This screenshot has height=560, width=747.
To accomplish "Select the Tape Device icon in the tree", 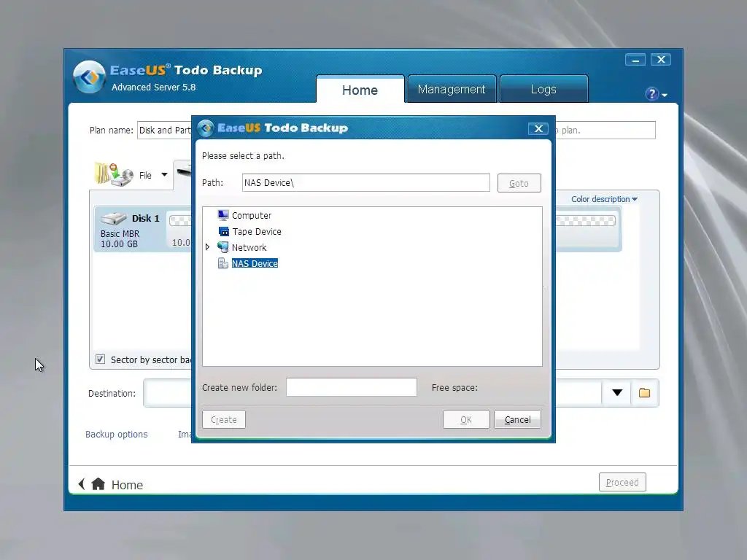I will click(223, 231).
